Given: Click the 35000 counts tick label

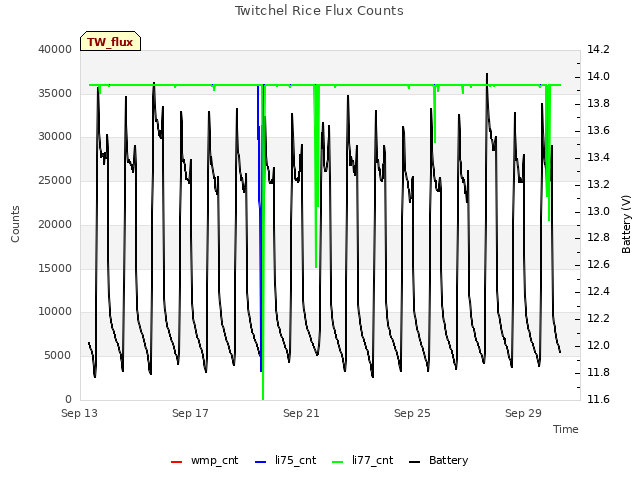Looking at the screenshot, I should tap(55, 93).
